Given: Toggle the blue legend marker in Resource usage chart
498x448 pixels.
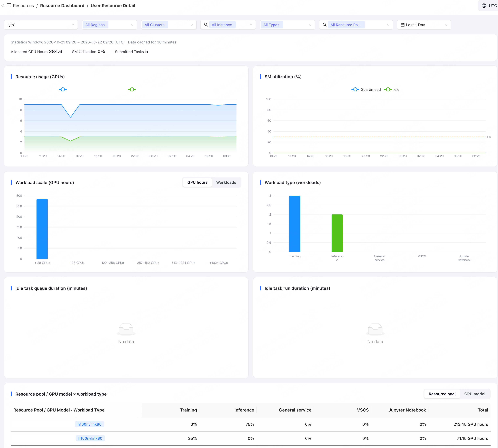Looking at the screenshot, I should (x=63, y=89).
